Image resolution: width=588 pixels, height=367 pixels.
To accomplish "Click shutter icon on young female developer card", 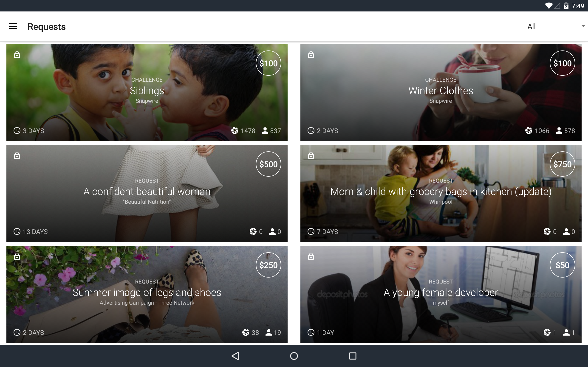I will click(547, 332).
